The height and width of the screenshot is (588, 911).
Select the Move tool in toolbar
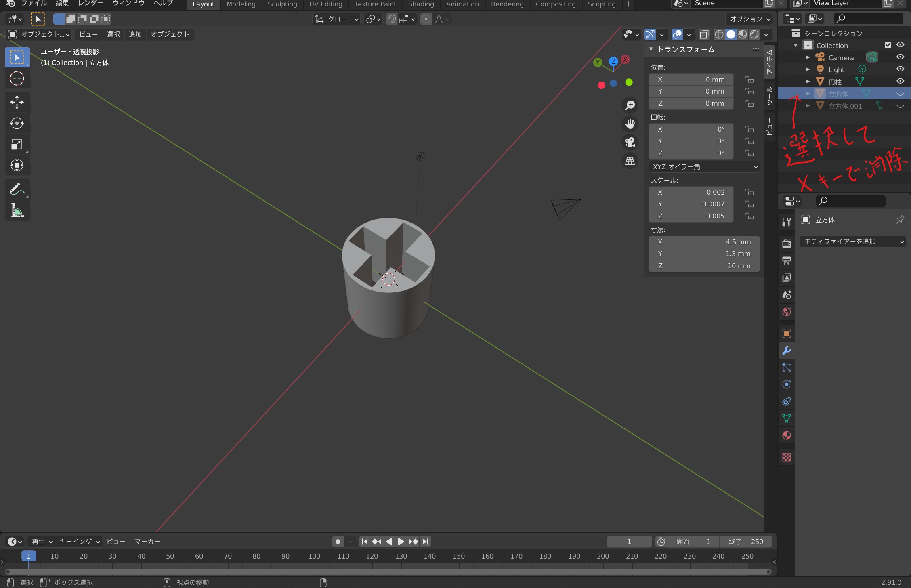click(17, 101)
